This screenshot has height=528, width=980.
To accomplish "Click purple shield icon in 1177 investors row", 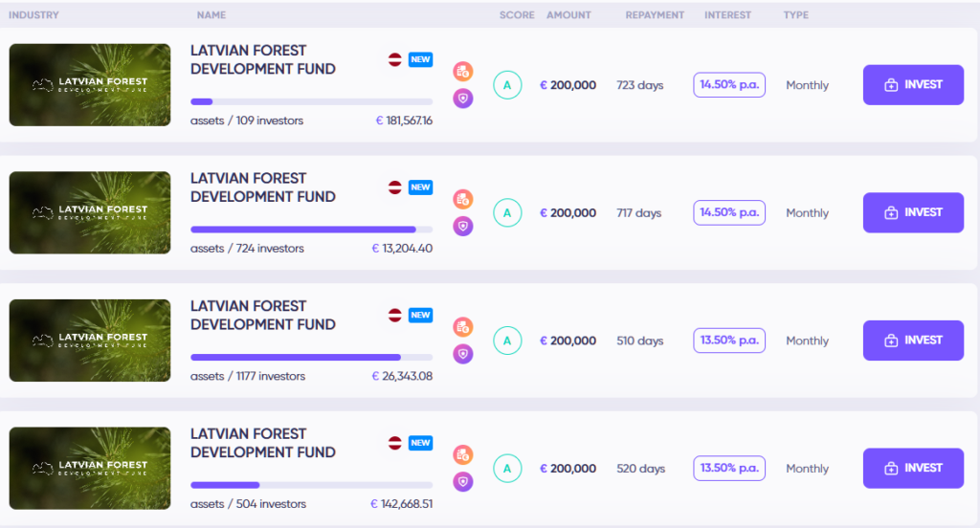I will coord(463,354).
